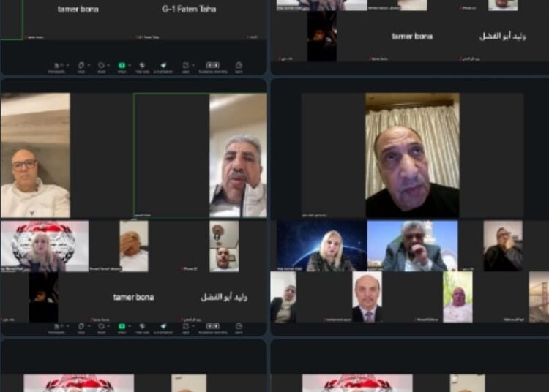This screenshot has height=392, width=549.
Task: Select tamer bona tile in top-right window
Action: click(412, 37)
